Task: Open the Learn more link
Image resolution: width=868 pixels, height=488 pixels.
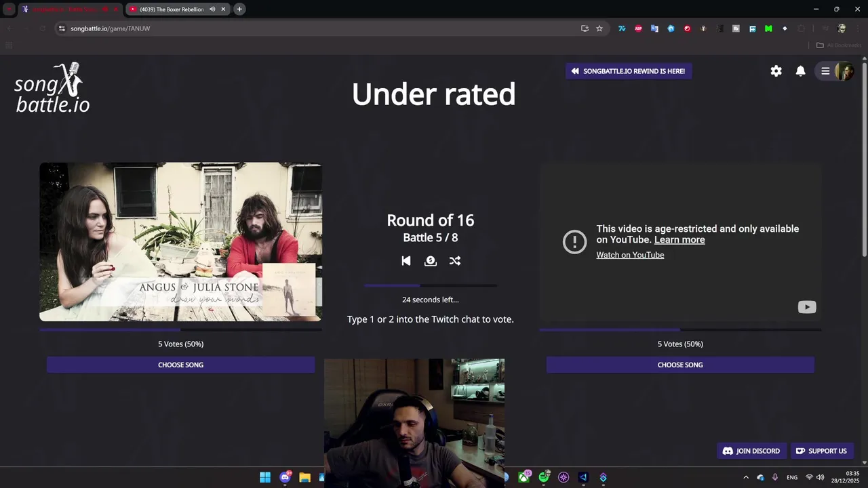Action: pos(679,240)
